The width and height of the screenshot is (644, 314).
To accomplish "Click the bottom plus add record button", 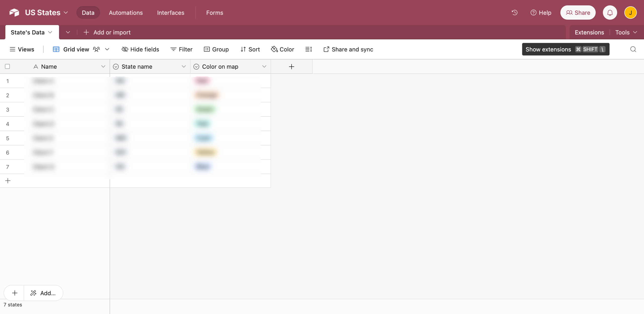I will click(15, 293).
